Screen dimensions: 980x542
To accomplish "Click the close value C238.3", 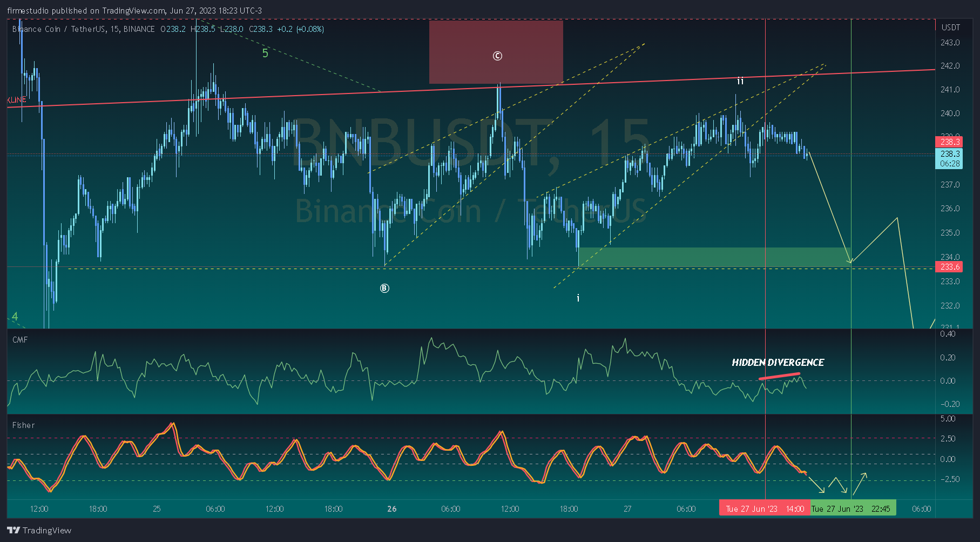I will tap(261, 29).
